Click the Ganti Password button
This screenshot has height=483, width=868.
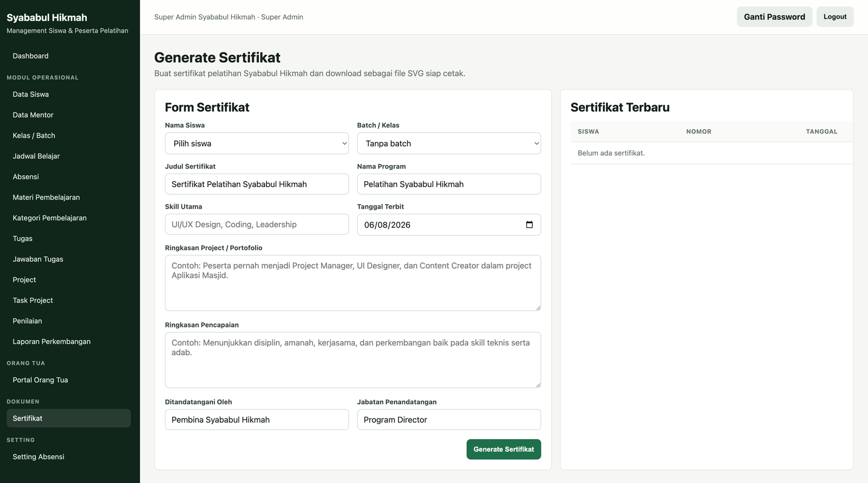774,17
